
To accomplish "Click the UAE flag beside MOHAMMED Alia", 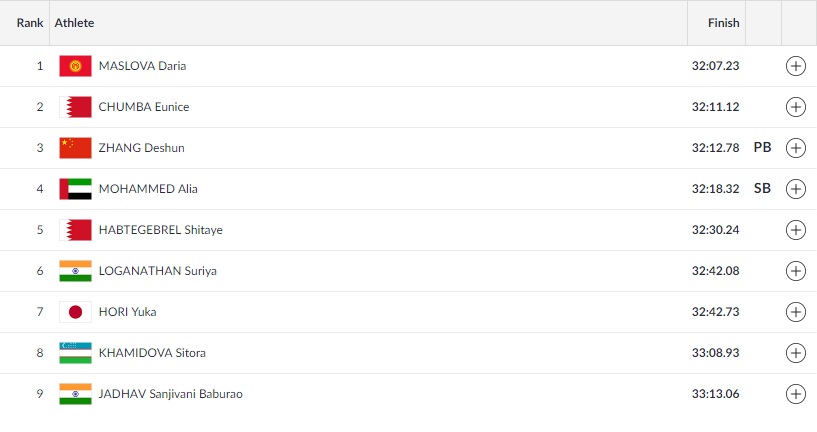I will tap(75, 189).
